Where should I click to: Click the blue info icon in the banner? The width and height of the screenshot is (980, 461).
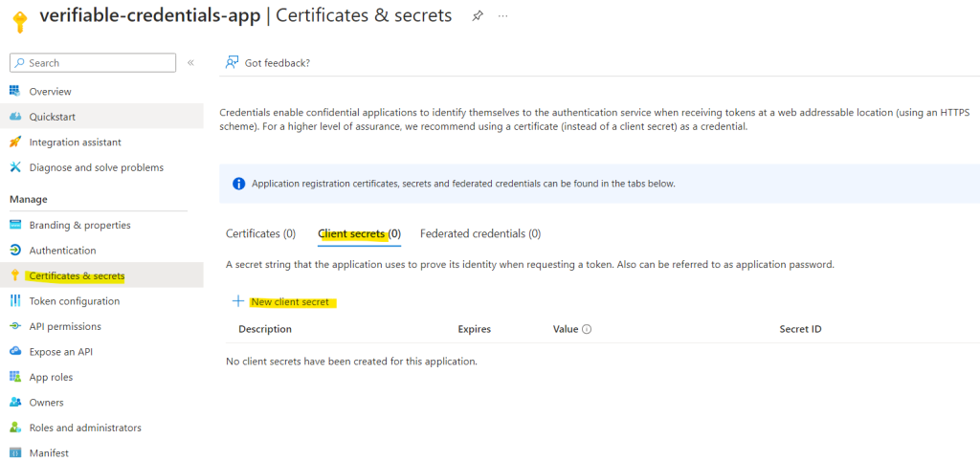click(238, 184)
